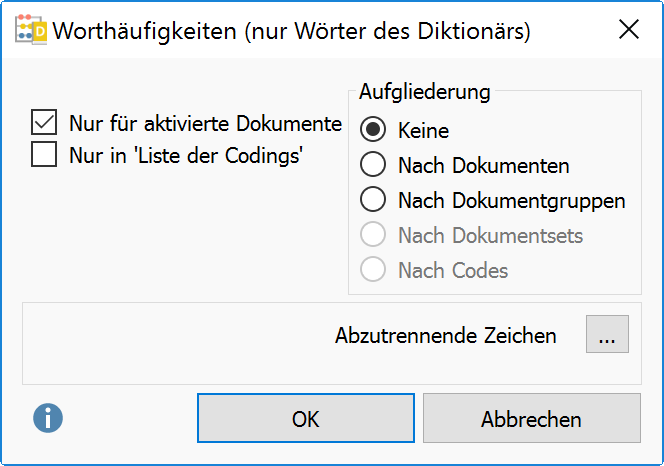This screenshot has width=664, height=466.
Task: Click the 'Aufgliederung' group heading
Action: pos(425,93)
